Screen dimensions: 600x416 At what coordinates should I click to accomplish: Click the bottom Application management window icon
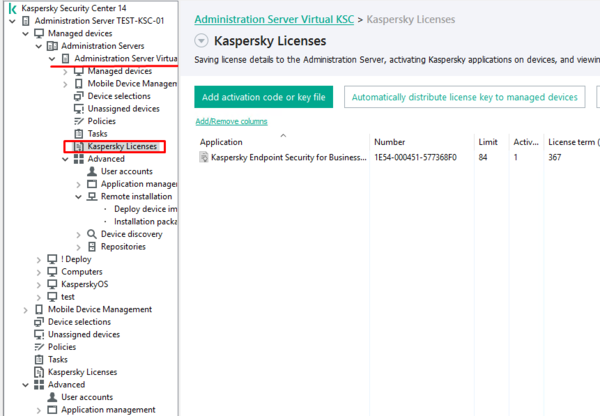(x=52, y=409)
